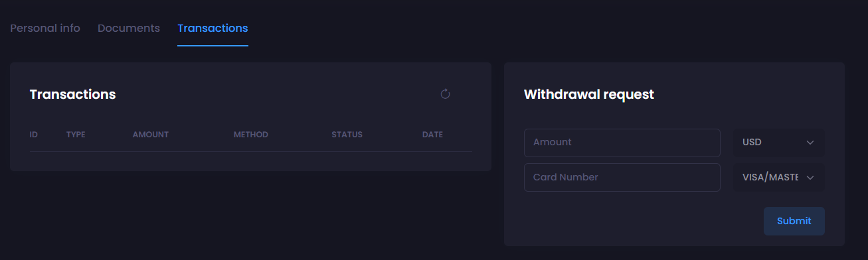Click the chevron arrow beside VISA/MASTER

pyautogui.click(x=810, y=177)
